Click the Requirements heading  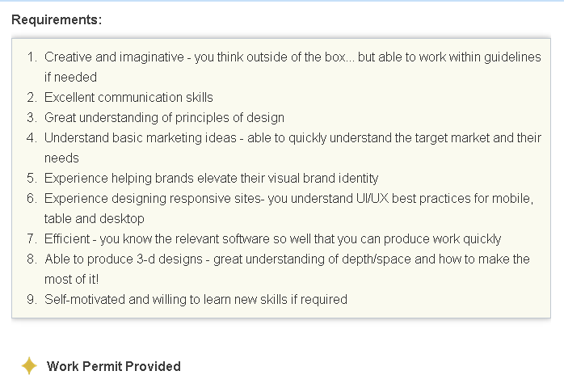57,19
